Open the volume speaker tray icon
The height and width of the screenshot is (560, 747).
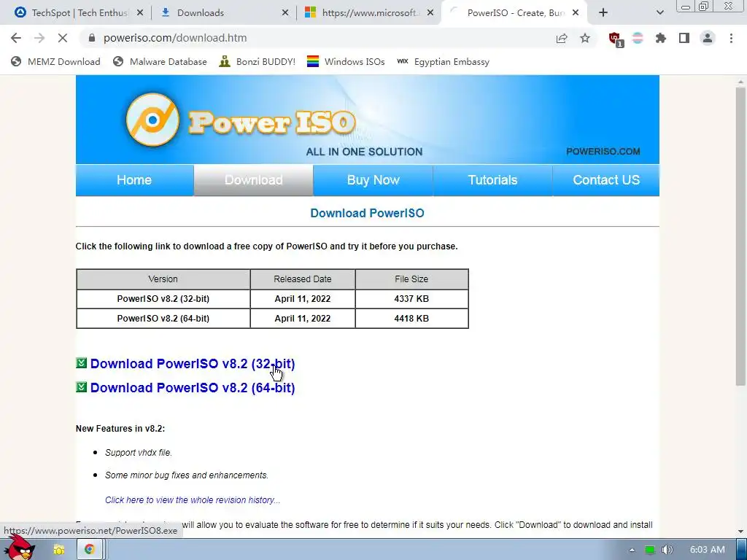pos(667,550)
